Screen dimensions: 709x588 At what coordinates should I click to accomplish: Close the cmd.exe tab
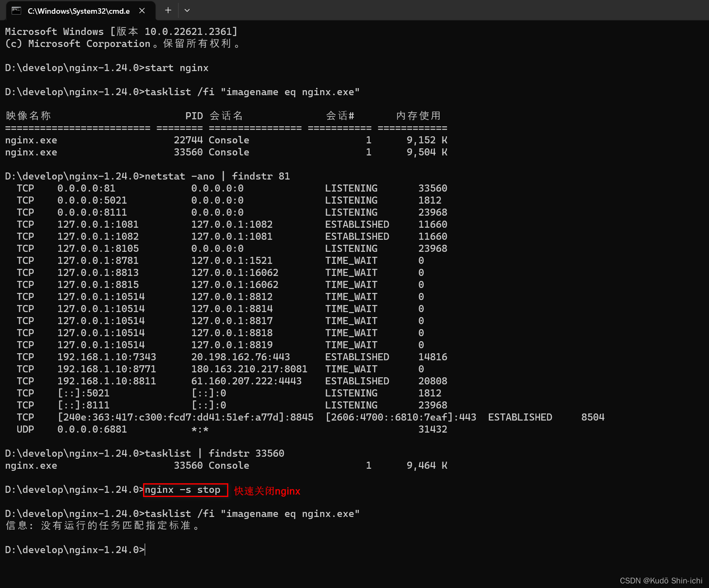[142, 11]
